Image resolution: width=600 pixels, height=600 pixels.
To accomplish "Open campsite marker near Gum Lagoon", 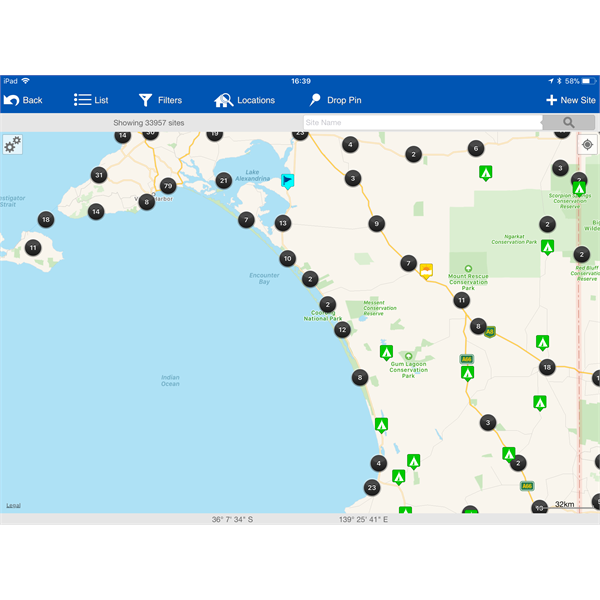I will (386, 352).
